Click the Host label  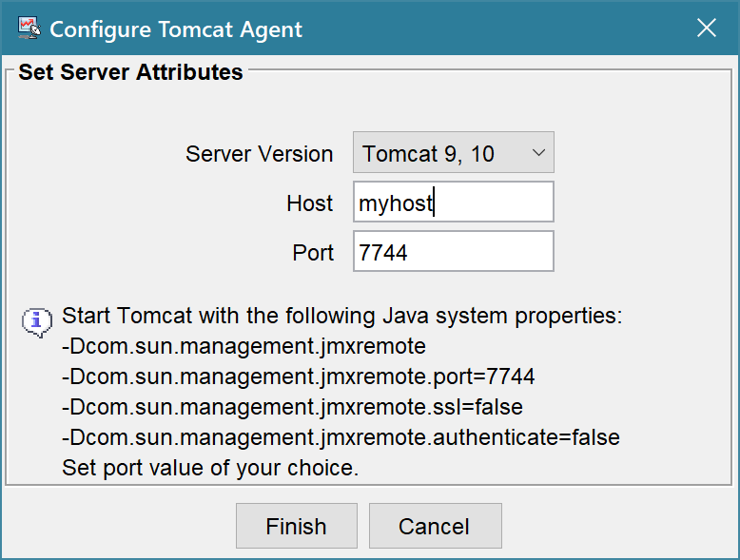pyautogui.click(x=309, y=203)
